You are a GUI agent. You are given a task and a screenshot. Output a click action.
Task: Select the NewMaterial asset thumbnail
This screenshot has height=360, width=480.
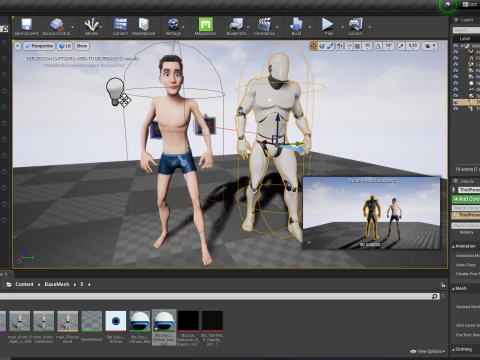[x=92, y=322]
